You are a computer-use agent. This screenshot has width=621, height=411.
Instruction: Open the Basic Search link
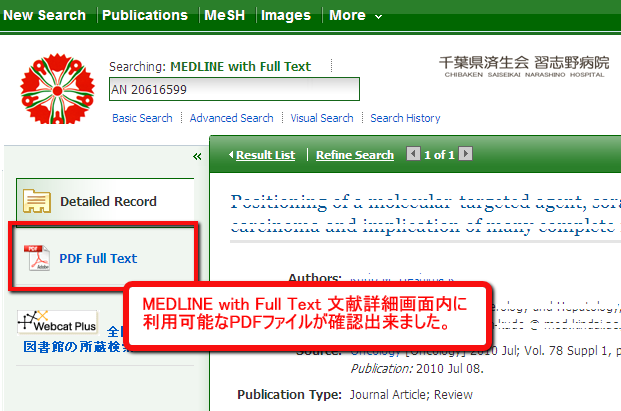coord(142,118)
